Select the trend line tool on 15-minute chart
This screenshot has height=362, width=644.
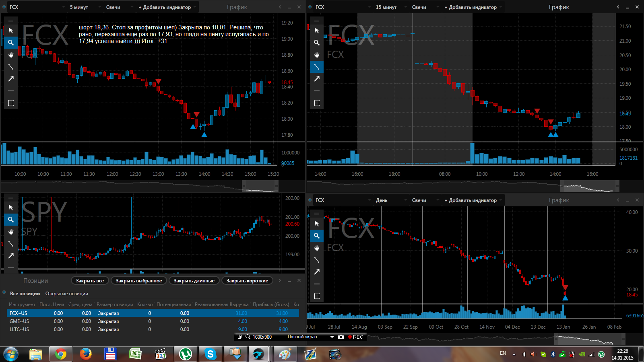[317, 67]
